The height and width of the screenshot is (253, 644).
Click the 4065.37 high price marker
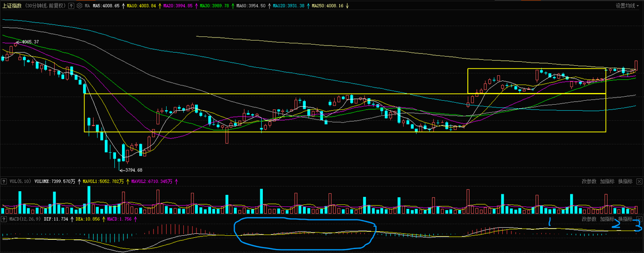28,41
